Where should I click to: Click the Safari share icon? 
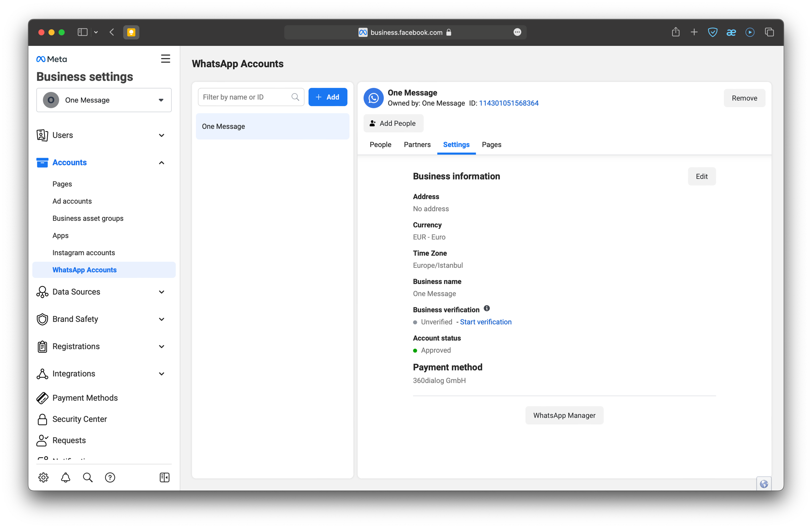point(675,32)
